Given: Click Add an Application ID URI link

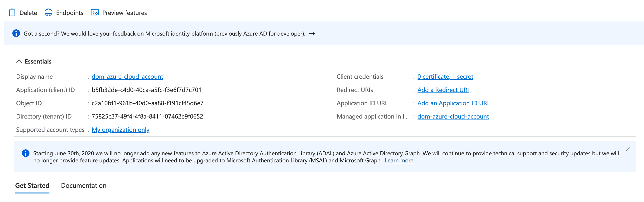Looking at the screenshot, I should coord(453,103).
